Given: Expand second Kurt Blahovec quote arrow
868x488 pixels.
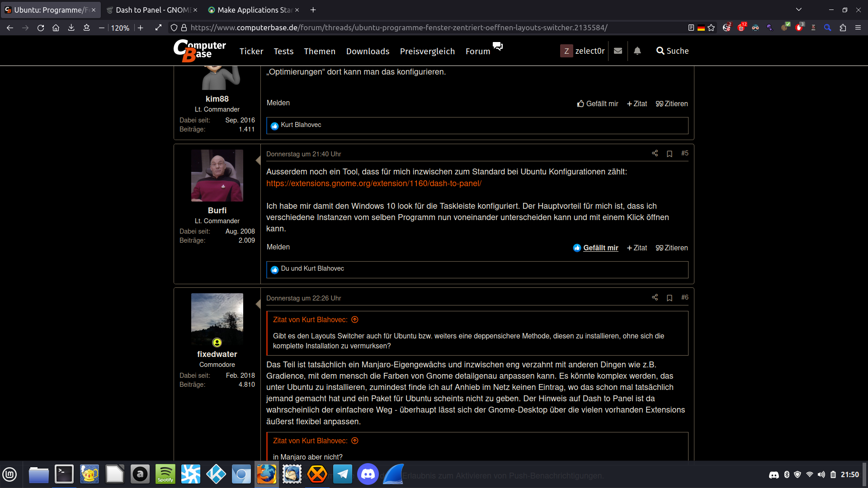Looking at the screenshot, I should [355, 441].
